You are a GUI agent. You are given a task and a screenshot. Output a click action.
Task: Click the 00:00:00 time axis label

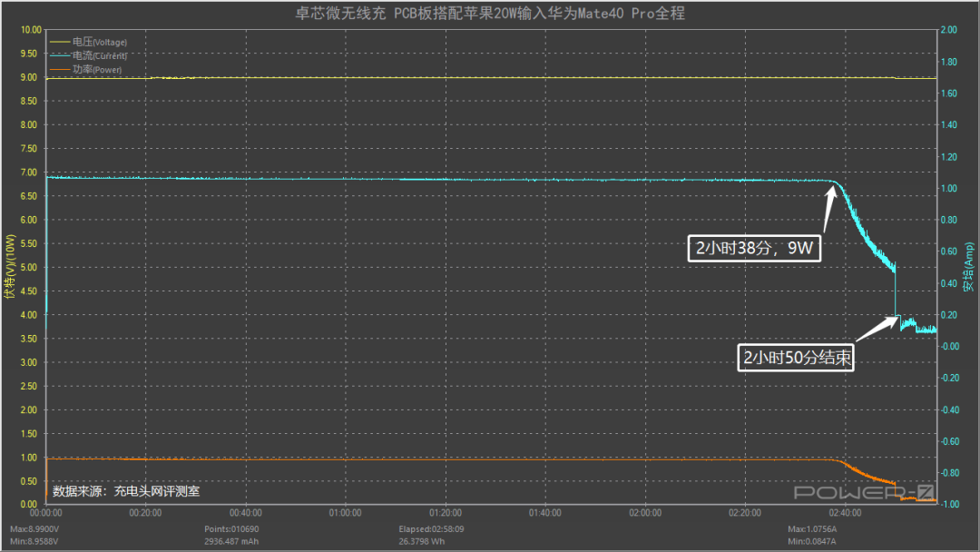pos(45,513)
